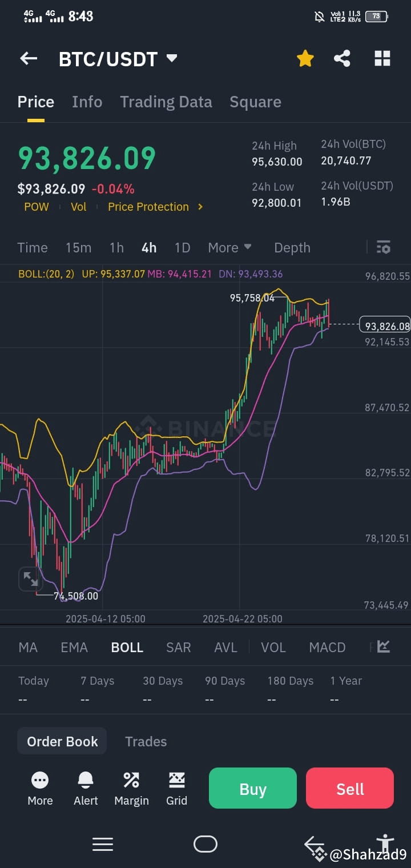Screen dimensions: 411x868
Task: Open the Margin percent icon
Action: click(x=131, y=779)
